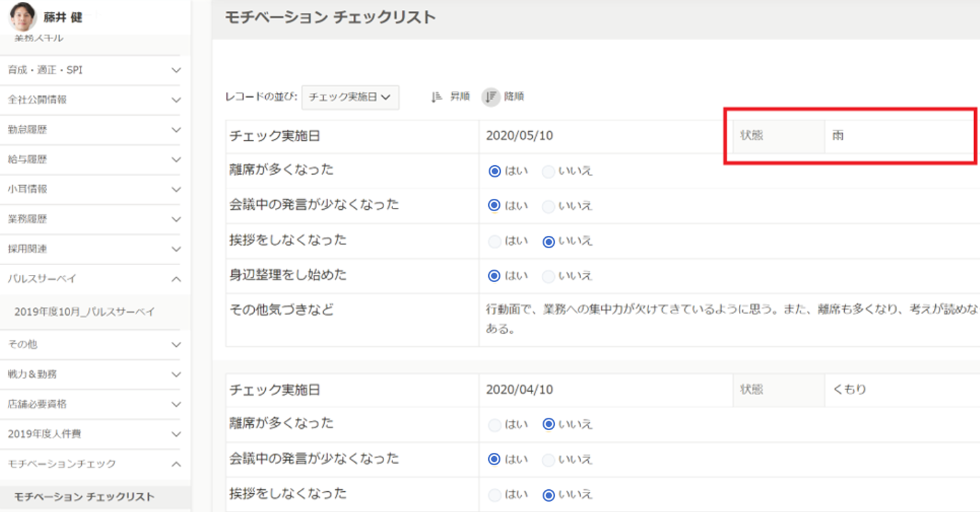
Task: Click the descending sort (降順) icon
Action: [x=491, y=97]
